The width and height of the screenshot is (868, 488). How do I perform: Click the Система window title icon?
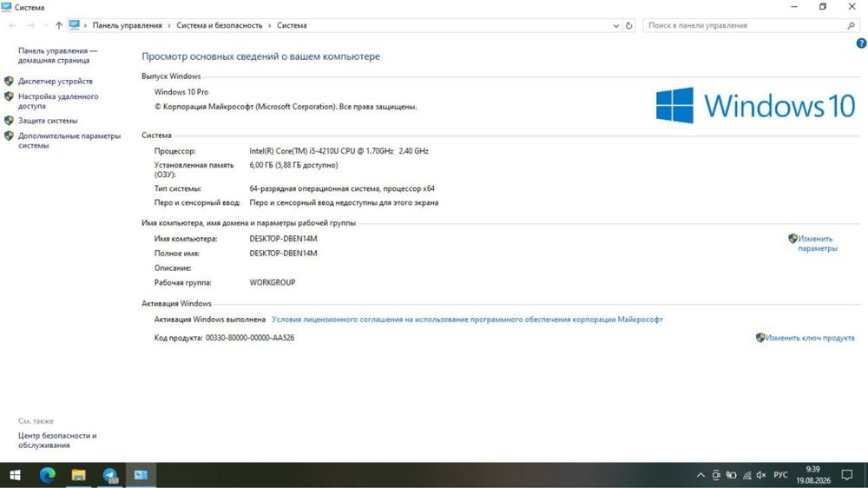(x=7, y=7)
